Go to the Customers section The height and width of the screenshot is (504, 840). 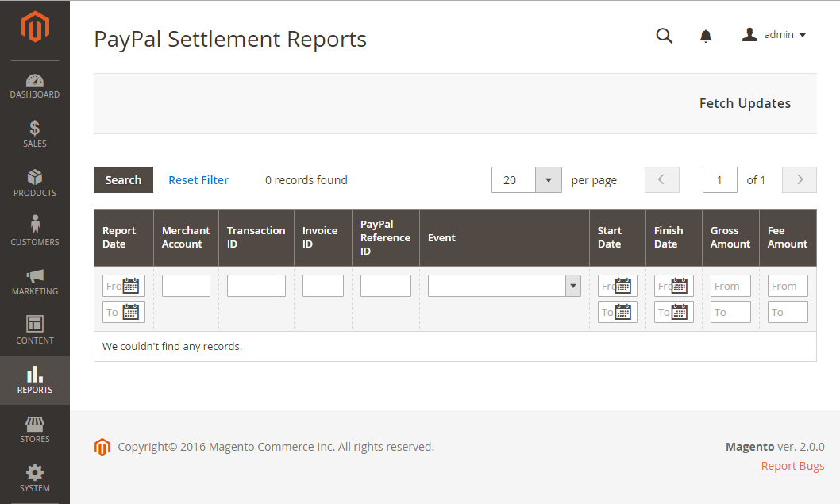(x=35, y=232)
